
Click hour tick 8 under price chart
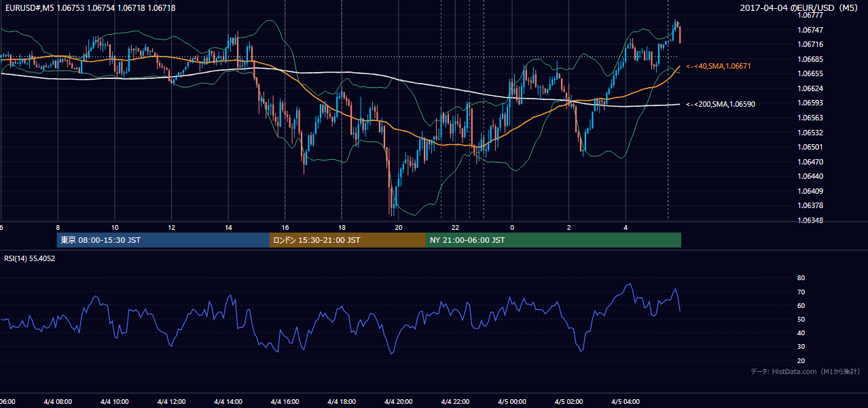(58, 228)
